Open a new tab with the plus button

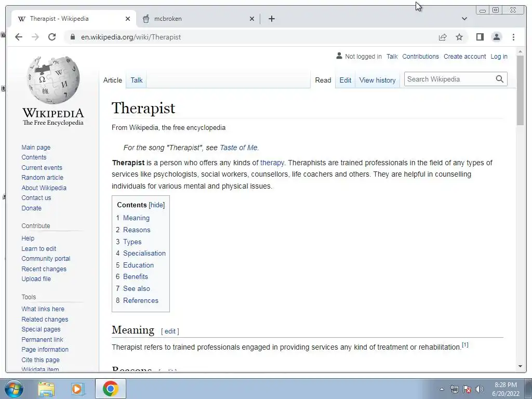[271, 19]
